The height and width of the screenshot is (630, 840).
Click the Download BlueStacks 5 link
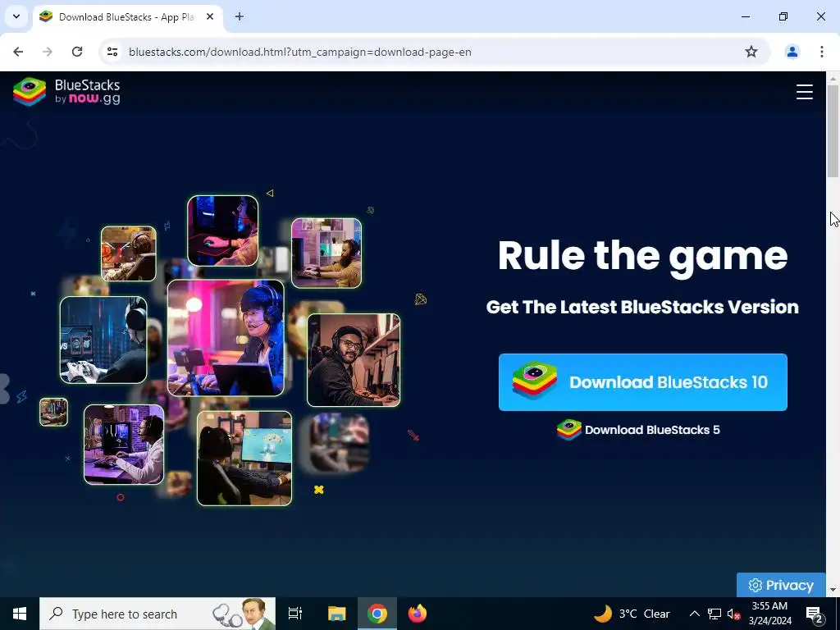[638, 430]
